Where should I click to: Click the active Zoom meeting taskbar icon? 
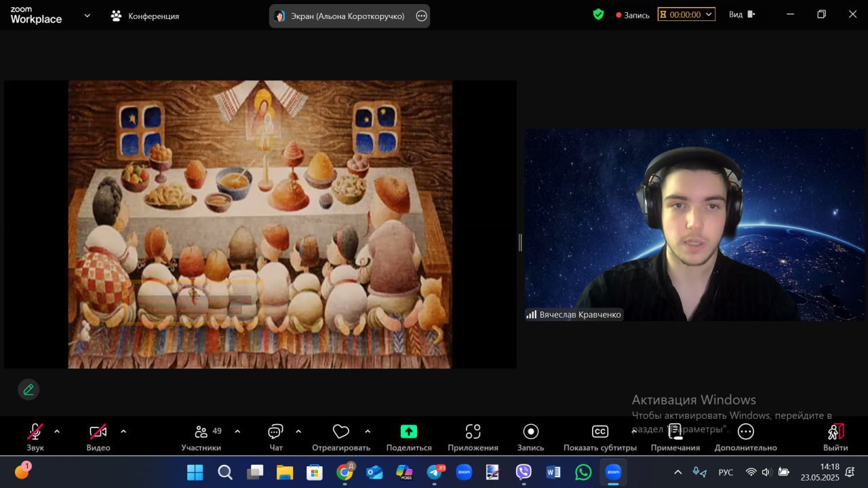click(613, 472)
